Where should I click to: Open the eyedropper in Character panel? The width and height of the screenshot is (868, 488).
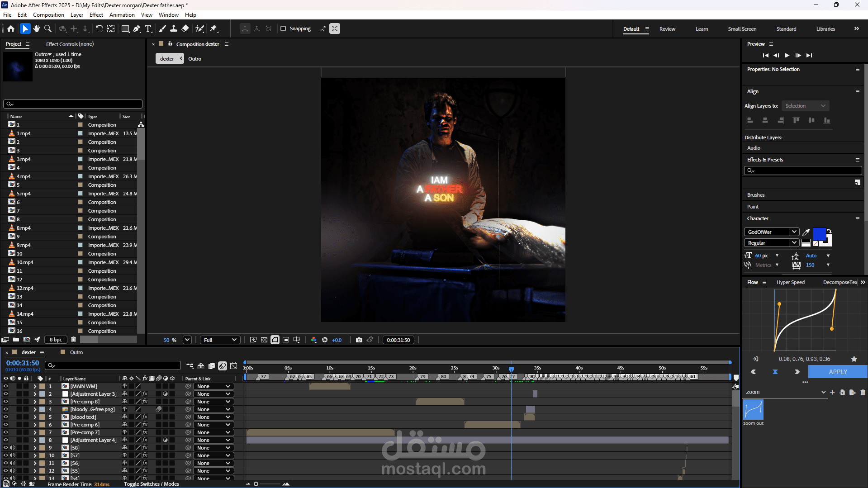pyautogui.click(x=806, y=232)
